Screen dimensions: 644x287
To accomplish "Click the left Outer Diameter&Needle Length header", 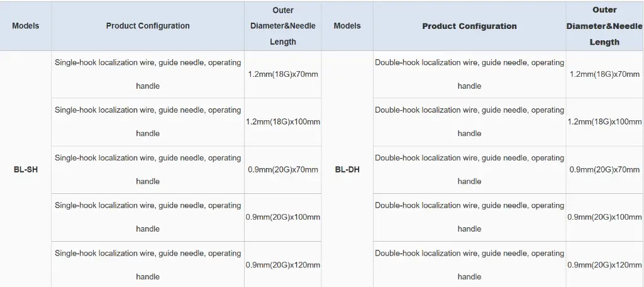I will point(283,26).
